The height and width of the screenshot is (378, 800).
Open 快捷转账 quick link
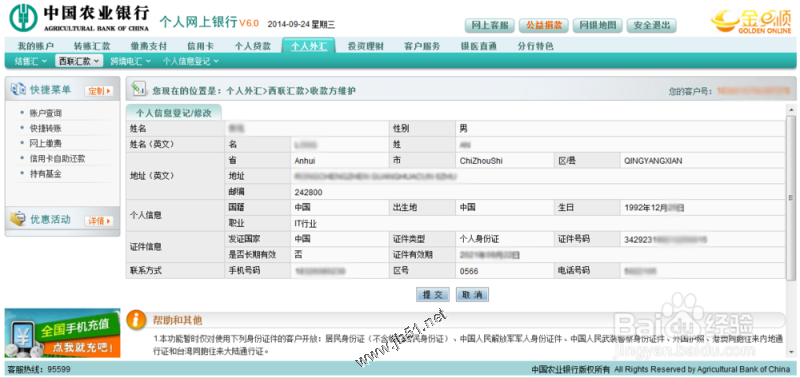coord(45,128)
